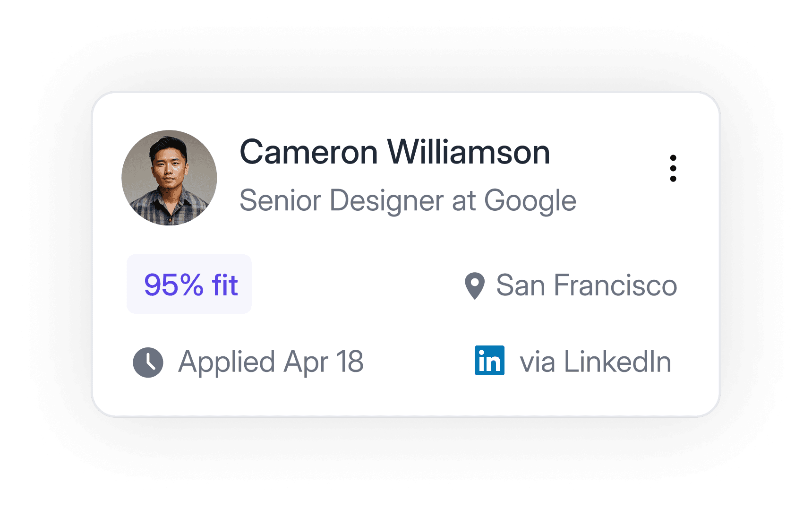Click the 95% number inside the badge
The width and height of the screenshot is (812, 509).
point(173,285)
